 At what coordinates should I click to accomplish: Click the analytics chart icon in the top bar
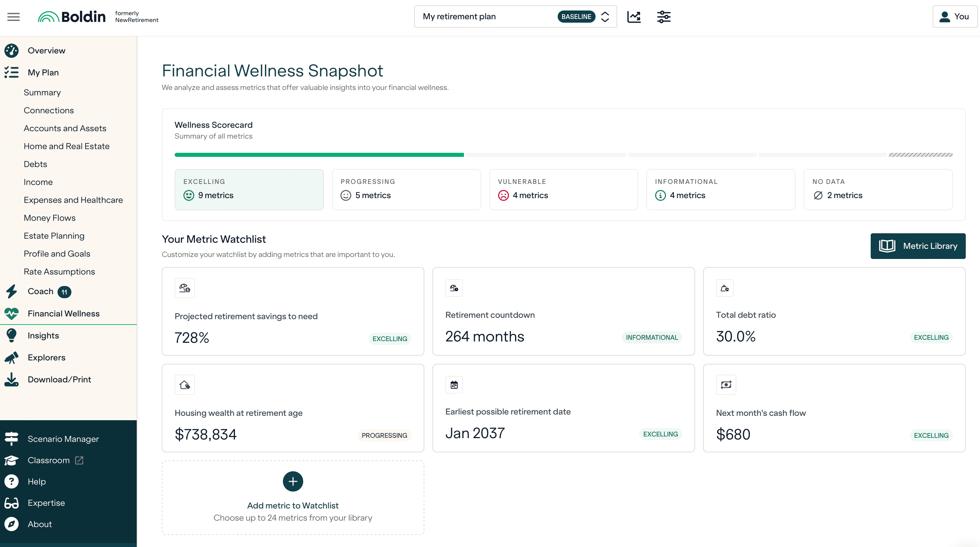pos(634,17)
